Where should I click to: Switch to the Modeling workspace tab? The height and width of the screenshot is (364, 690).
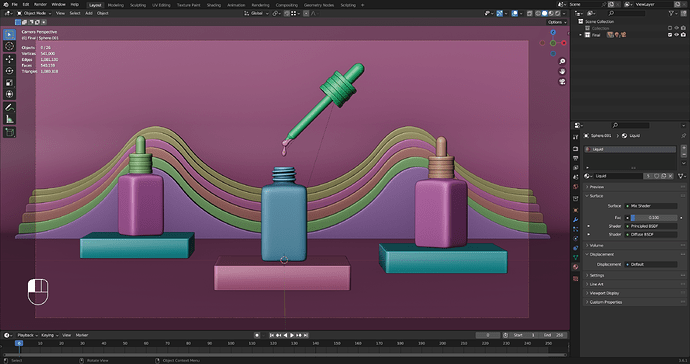pyautogui.click(x=116, y=5)
